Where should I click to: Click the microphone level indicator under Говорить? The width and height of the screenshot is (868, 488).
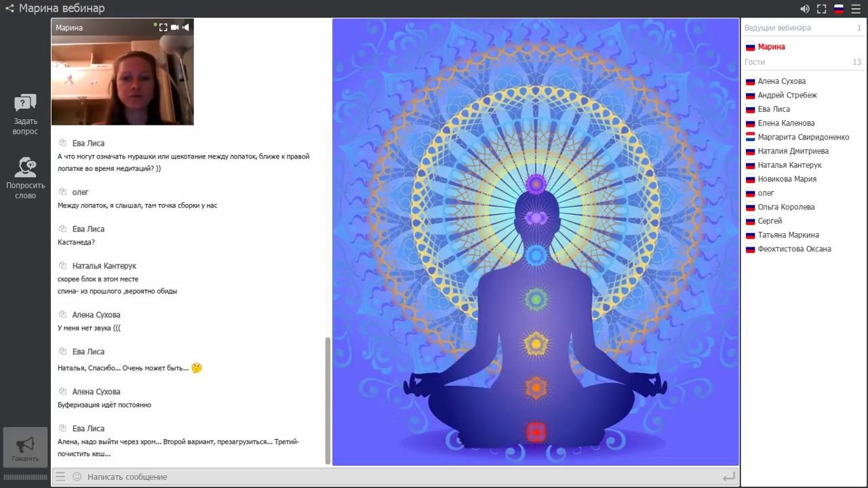(x=25, y=477)
